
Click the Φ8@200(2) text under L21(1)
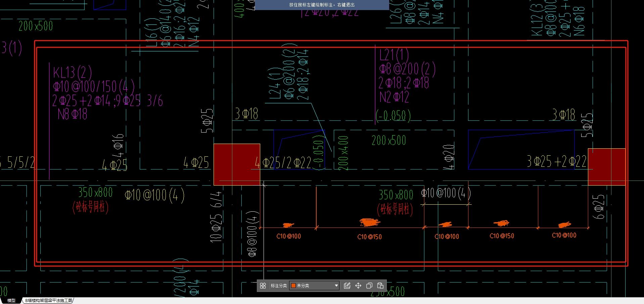click(407, 69)
